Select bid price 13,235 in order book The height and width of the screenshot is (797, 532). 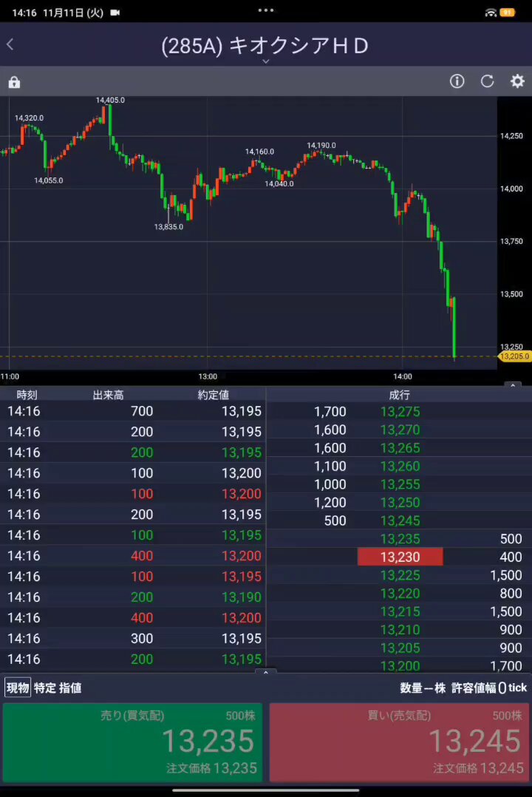point(400,539)
